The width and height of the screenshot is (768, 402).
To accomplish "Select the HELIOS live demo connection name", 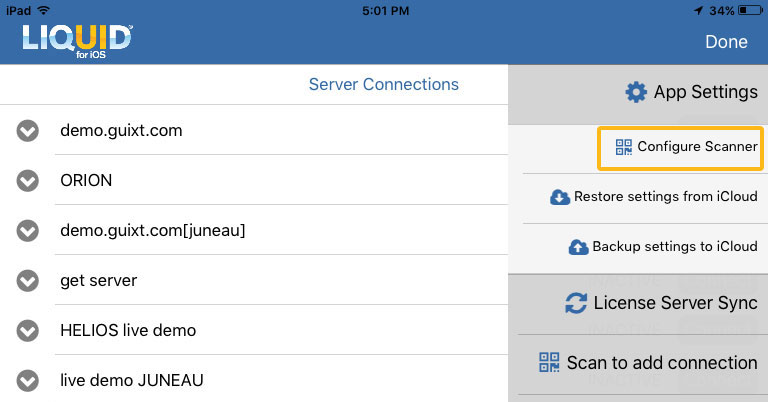I will coord(128,331).
